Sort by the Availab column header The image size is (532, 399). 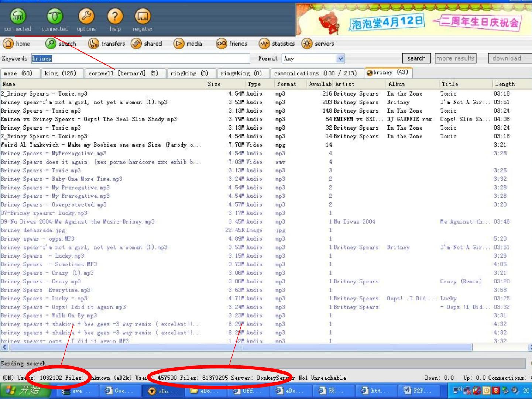[320, 84]
